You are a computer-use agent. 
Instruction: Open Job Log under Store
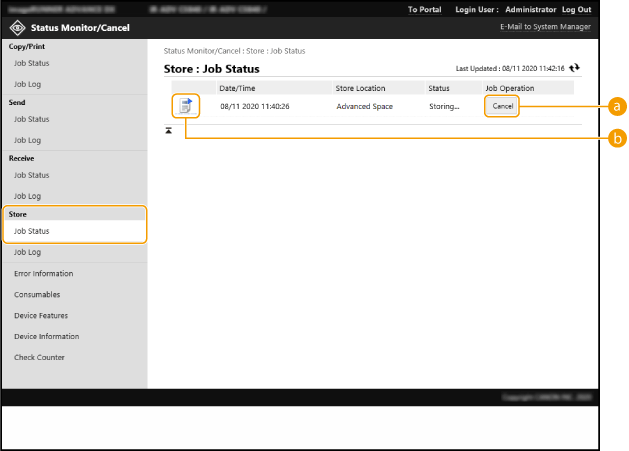pos(27,252)
